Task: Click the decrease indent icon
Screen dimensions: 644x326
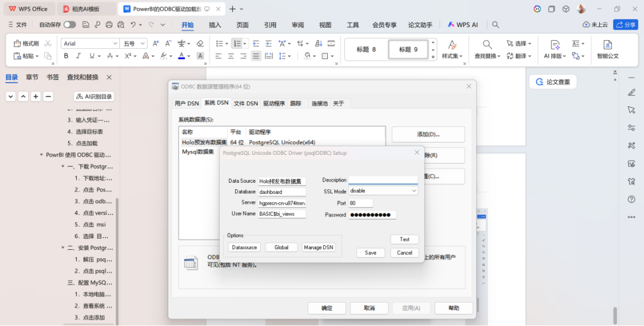Action: click(256, 43)
